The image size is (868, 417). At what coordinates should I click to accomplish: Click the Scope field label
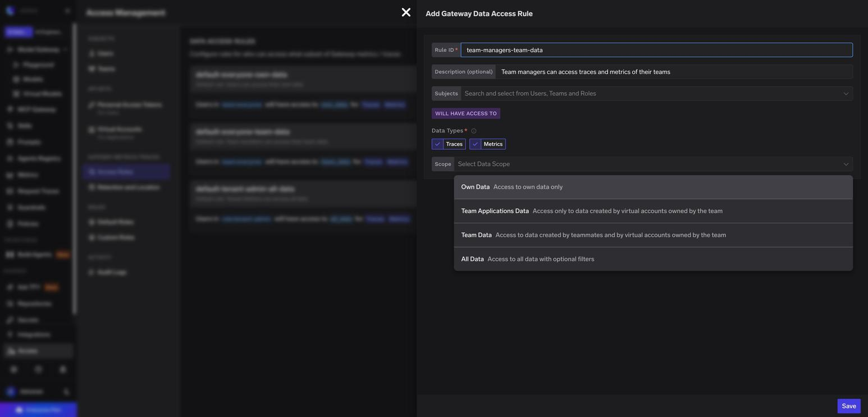click(x=443, y=164)
